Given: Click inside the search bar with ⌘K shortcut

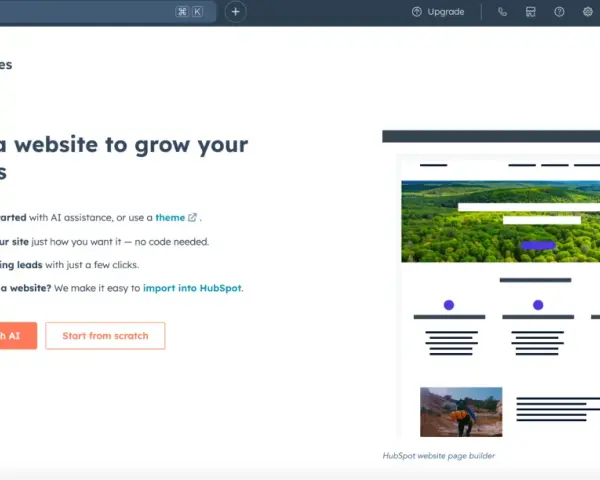Looking at the screenshot, I should [108, 11].
